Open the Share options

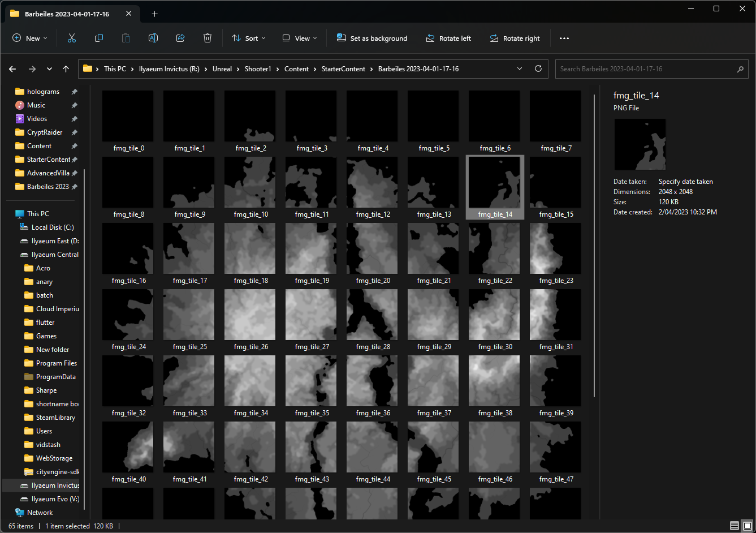[x=180, y=38]
